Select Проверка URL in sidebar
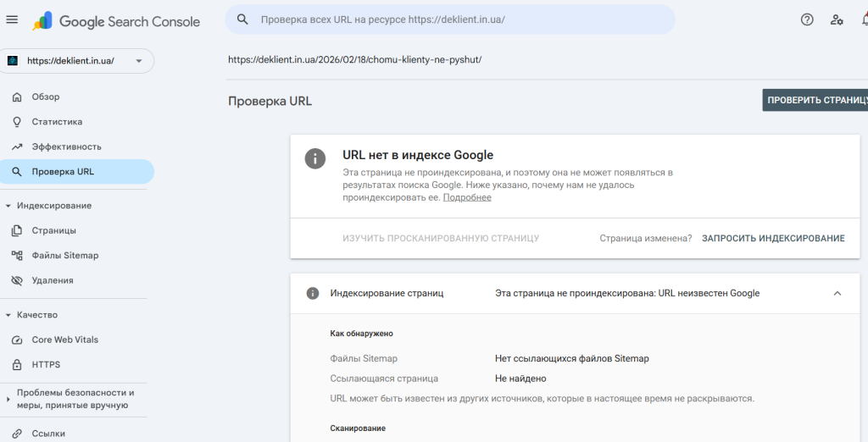The image size is (868, 442). click(77, 172)
